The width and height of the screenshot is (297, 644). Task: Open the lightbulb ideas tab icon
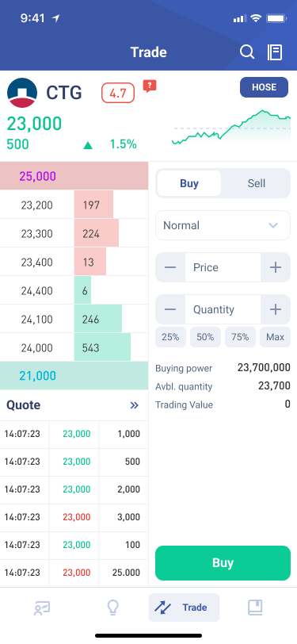112,608
